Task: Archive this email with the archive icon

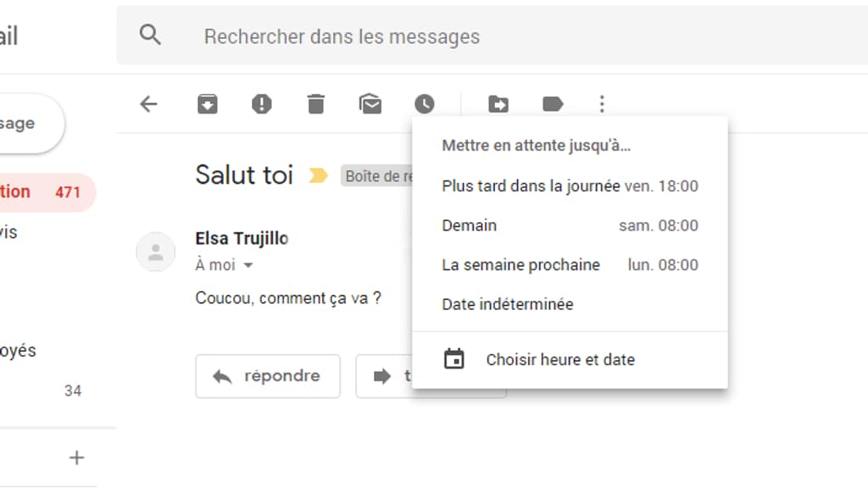Action: click(208, 104)
